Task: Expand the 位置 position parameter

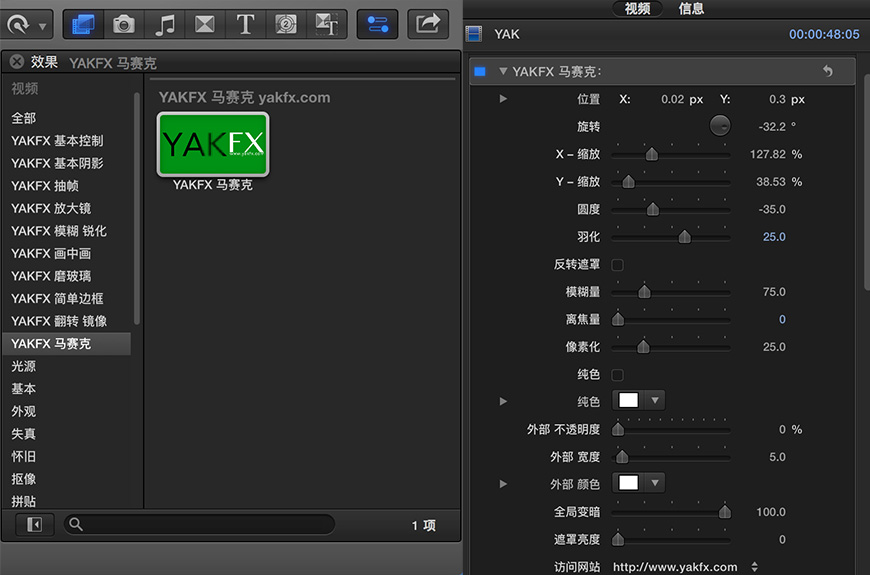Action: tap(503, 99)
